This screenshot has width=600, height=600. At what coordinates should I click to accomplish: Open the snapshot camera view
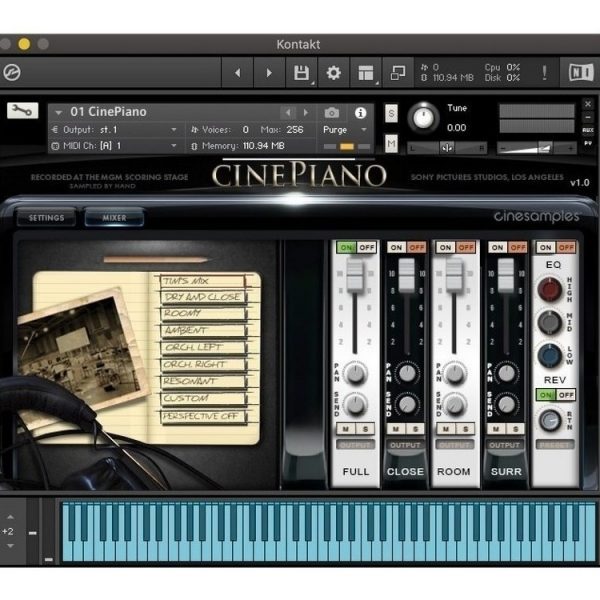point(332,113)
